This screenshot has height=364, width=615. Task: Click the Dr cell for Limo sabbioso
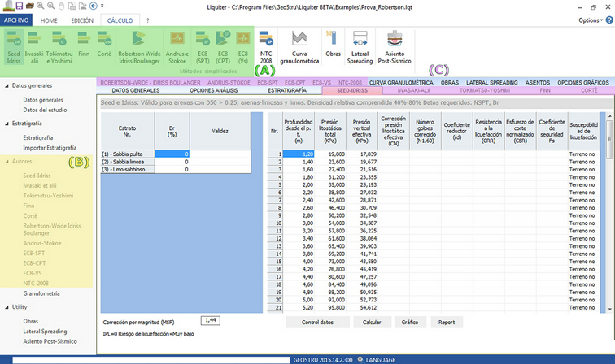pos(172,169)
